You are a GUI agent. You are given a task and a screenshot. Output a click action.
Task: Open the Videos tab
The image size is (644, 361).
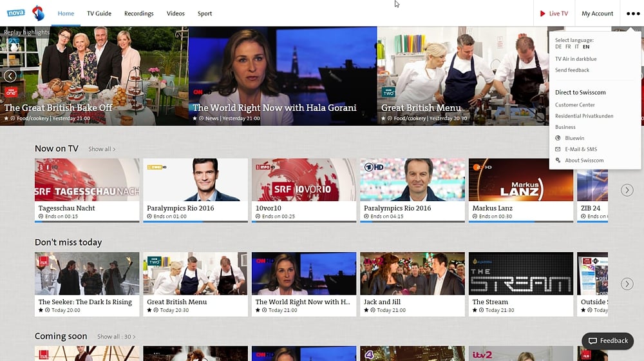[175, 14]
